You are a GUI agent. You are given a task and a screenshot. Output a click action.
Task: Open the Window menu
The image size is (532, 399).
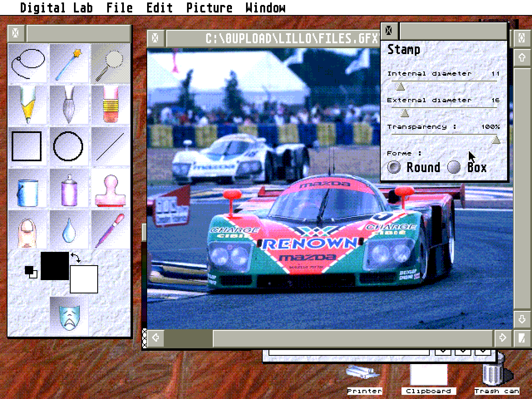(266, 7)
